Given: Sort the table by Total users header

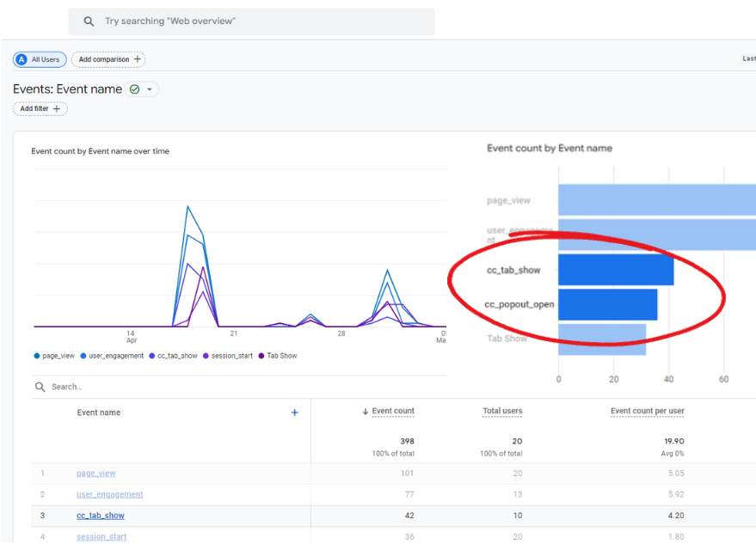Looking at the screenshot, I should tap(502, 411).
